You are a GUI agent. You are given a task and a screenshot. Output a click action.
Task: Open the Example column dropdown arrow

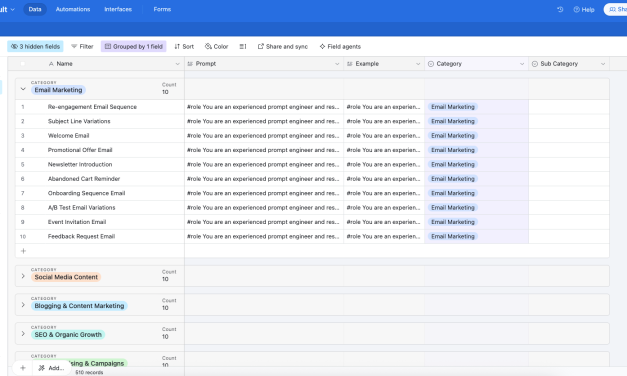(x=418, y=64)
